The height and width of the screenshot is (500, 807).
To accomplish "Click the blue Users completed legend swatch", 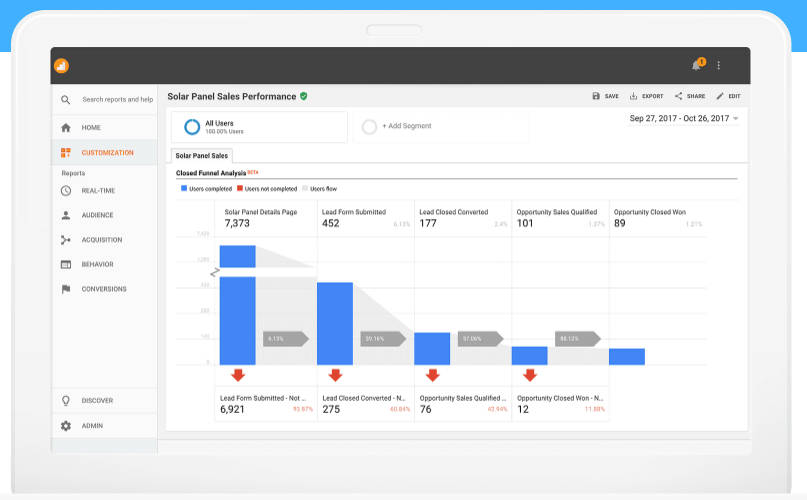I will 184,188.
